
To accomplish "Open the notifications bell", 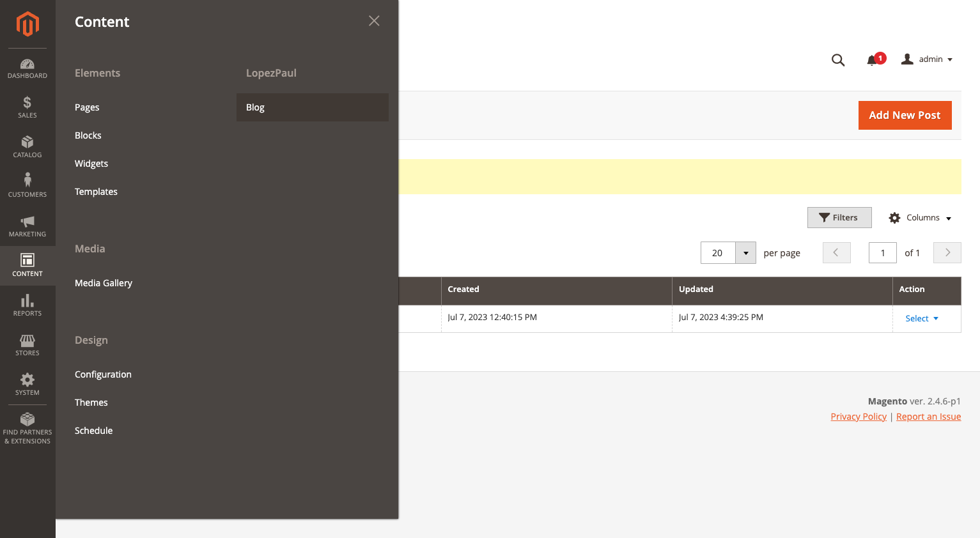I will click(x=872, y=60).
